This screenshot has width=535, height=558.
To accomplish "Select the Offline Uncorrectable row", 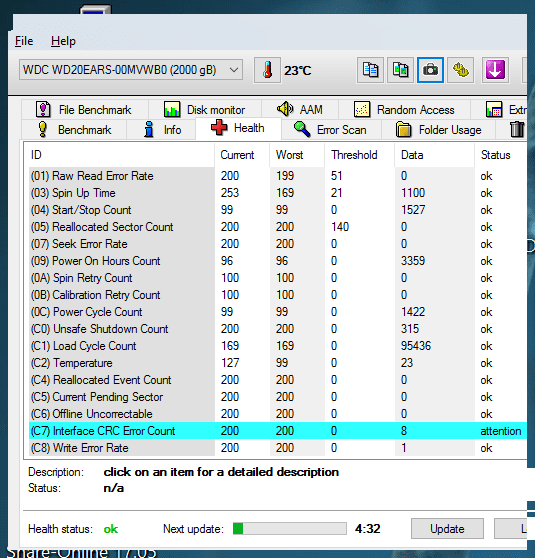I will tap(278, 414).
